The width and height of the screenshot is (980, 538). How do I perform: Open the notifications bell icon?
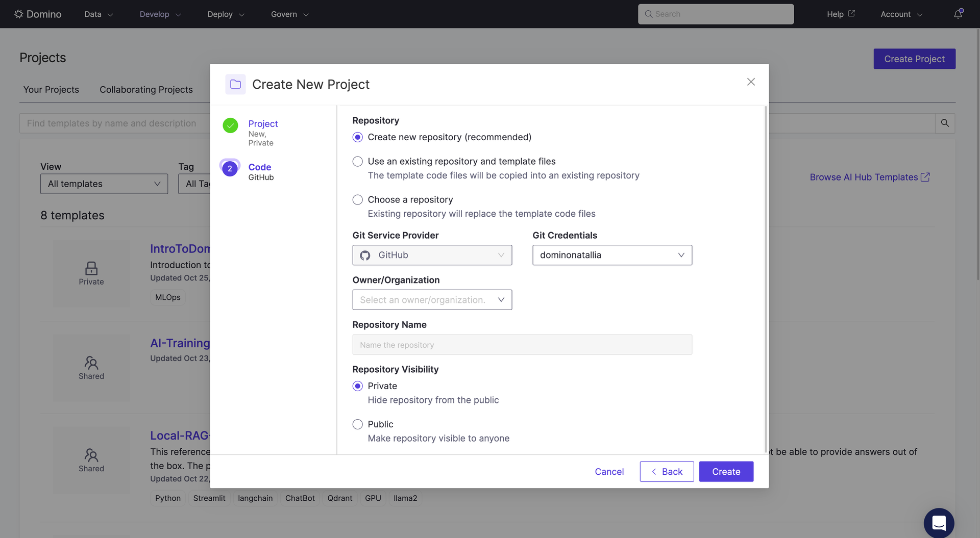[958, 14]
